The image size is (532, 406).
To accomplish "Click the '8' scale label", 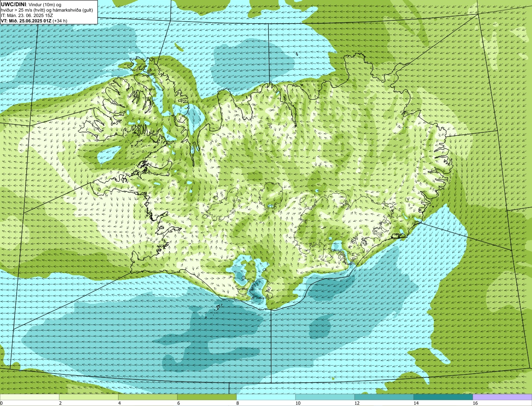I will [238, 403].
